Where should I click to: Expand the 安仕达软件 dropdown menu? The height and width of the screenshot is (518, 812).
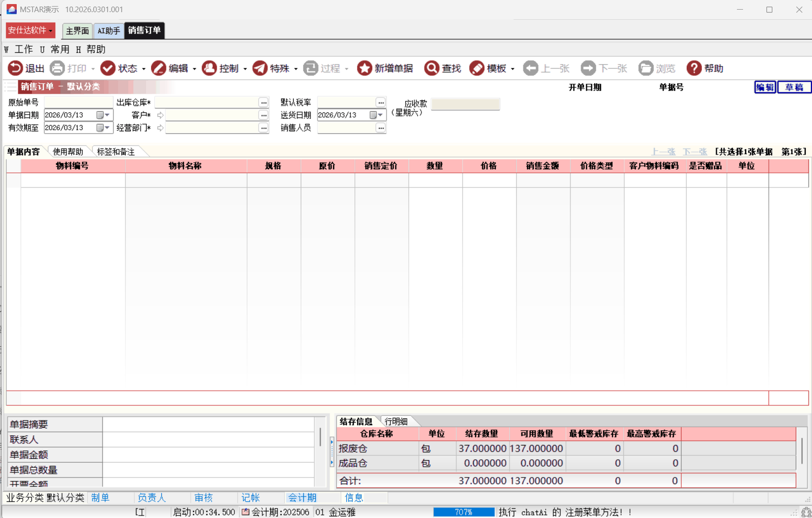30,30
